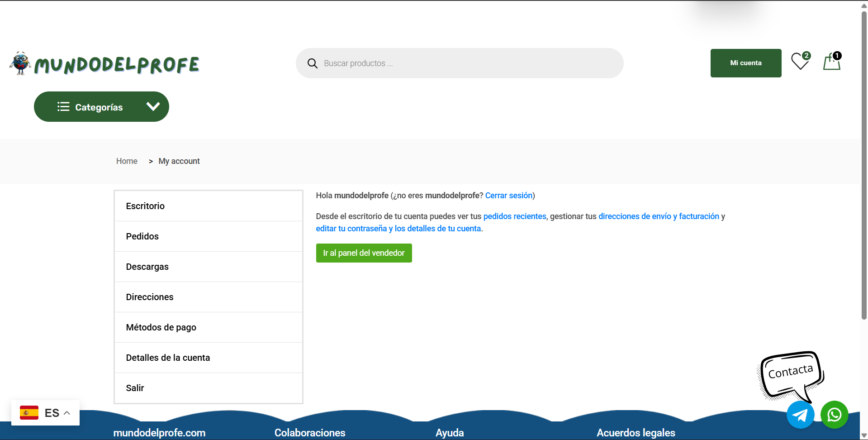Click the Cerrar sesión link

coord(508,196)
